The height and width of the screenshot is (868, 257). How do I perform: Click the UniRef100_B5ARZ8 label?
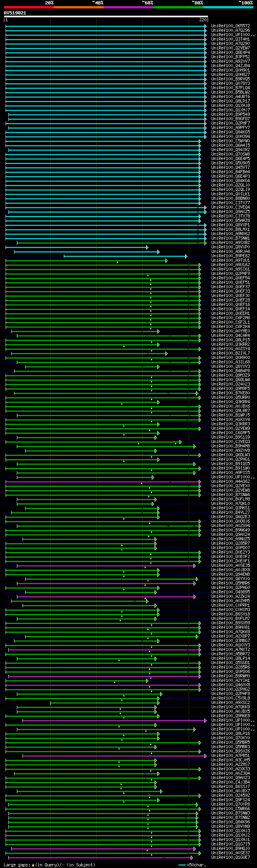click(230, 221)
